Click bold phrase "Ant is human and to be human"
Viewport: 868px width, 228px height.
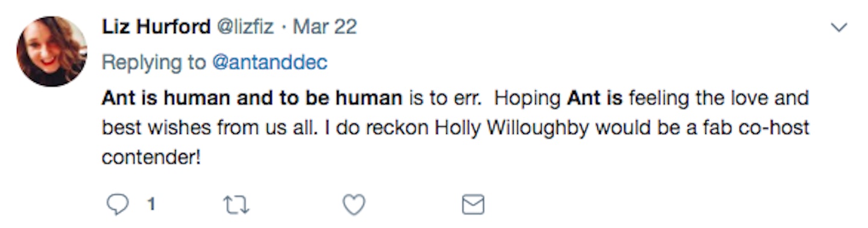[252, 98]
